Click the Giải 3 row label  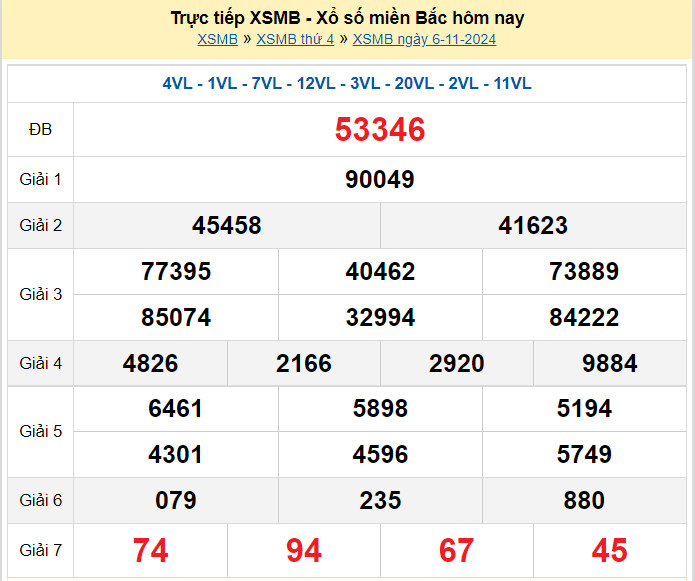point(40,294)
